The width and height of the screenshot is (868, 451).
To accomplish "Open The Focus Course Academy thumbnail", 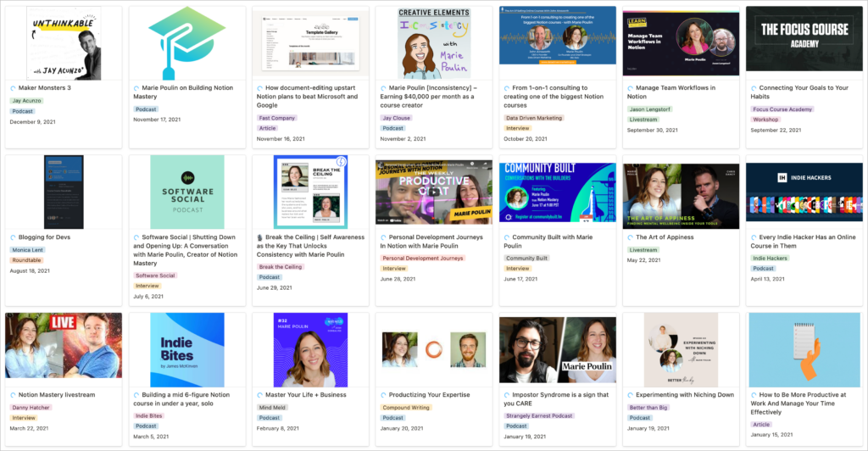I will pos(804,39).
